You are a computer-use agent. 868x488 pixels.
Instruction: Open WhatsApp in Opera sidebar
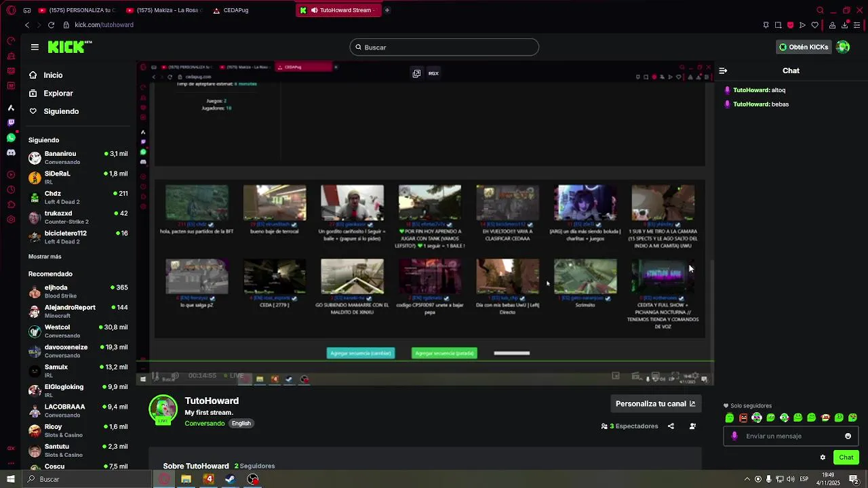point(11,138)
